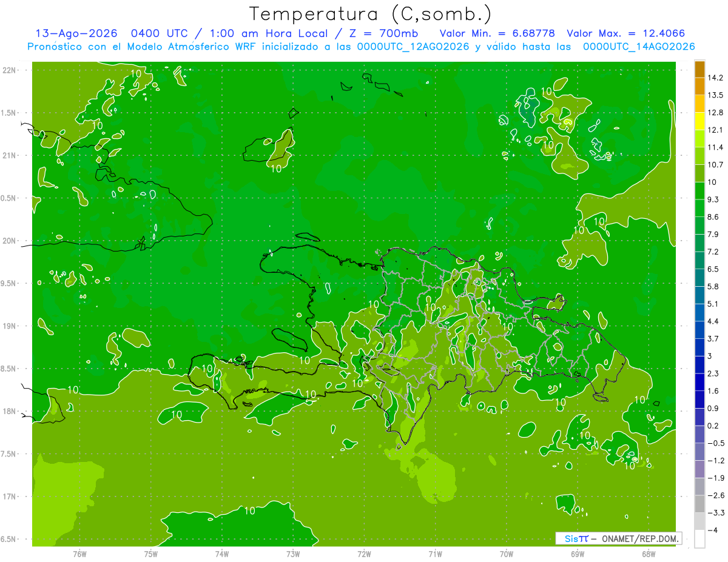Click the "0.9" color scale value
This screenshot has width=728, height=562.
point(713,408)
